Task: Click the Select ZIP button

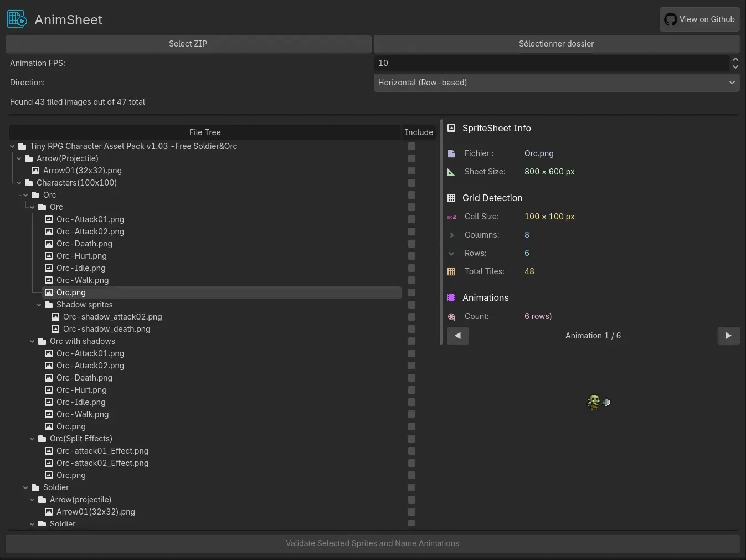Action: (x=188, y=44)
